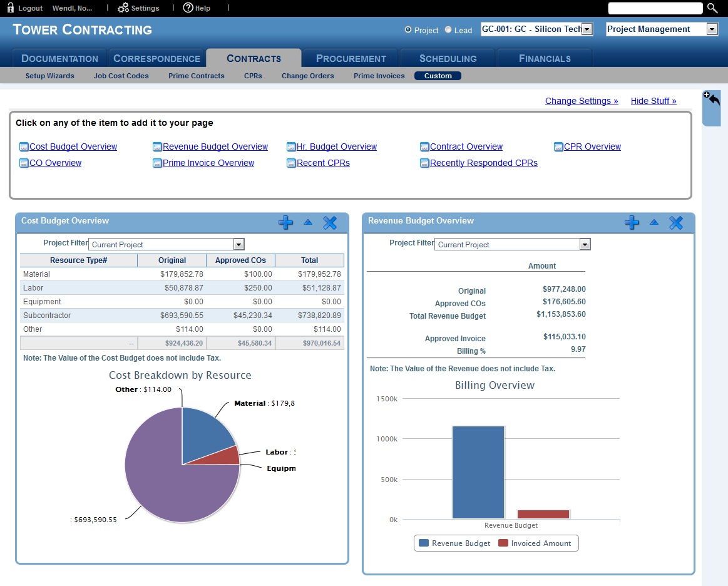Open the GC-001 project dropdown
The height and width of the screenshot is (586, 728).
click(587, 29)
